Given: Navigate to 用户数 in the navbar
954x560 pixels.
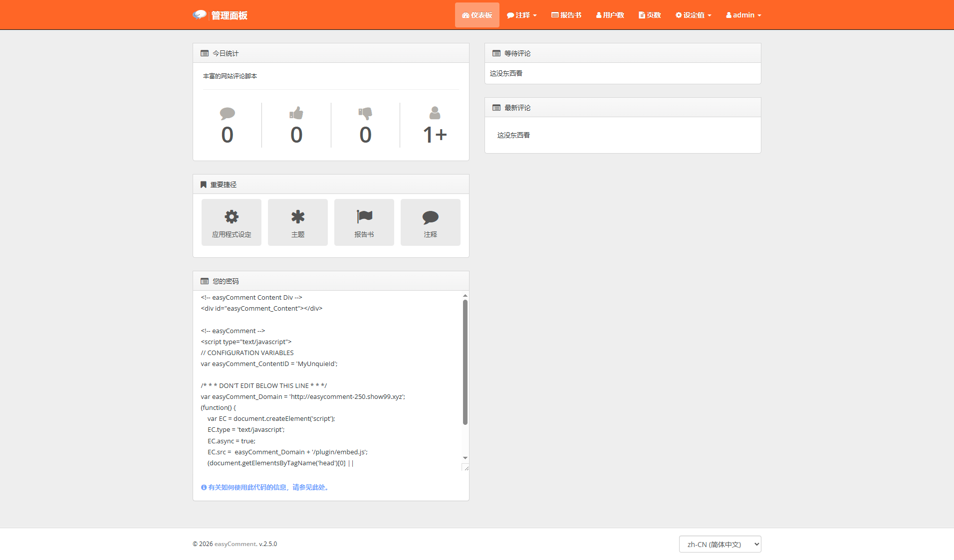Looking at the screenshot, I should [610, 15].
